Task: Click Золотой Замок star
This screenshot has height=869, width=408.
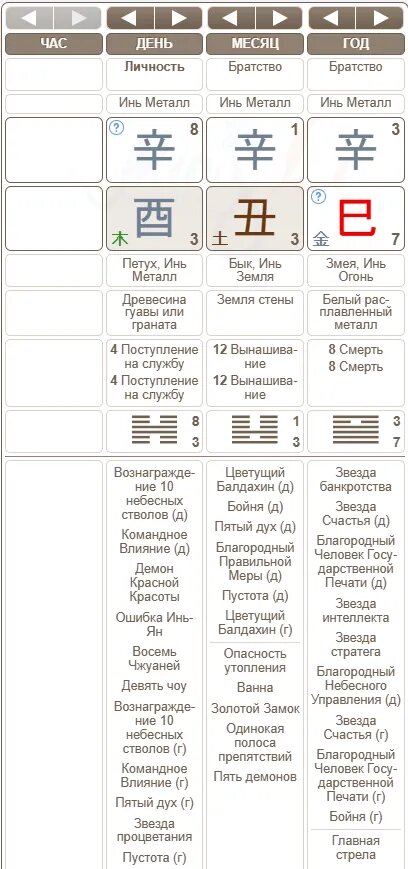Action: point(255,709)
